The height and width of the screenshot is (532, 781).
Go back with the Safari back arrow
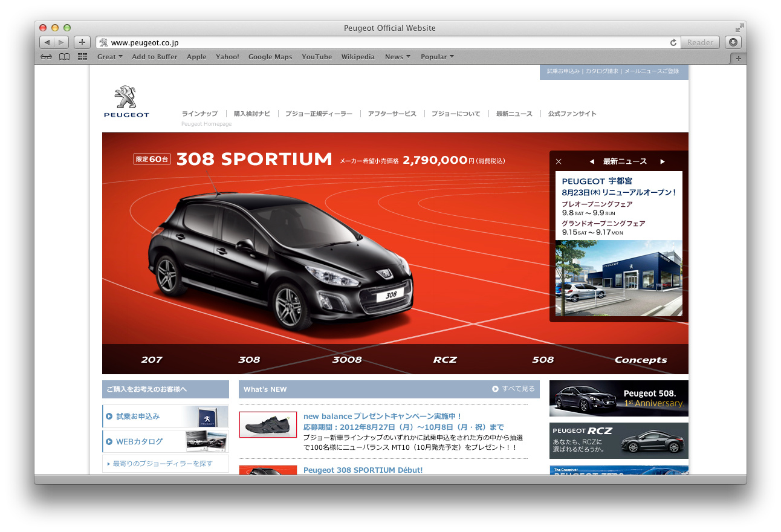pos(47,42)
